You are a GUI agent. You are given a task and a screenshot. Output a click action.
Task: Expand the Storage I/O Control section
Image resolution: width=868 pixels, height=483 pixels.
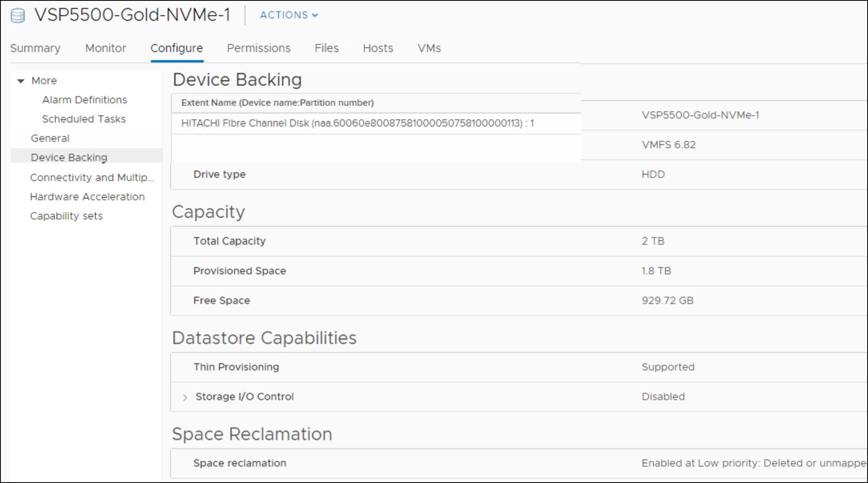coord(185,396)
